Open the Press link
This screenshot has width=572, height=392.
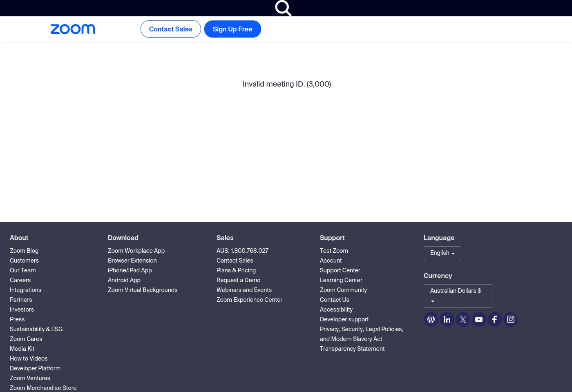[17, 319]
